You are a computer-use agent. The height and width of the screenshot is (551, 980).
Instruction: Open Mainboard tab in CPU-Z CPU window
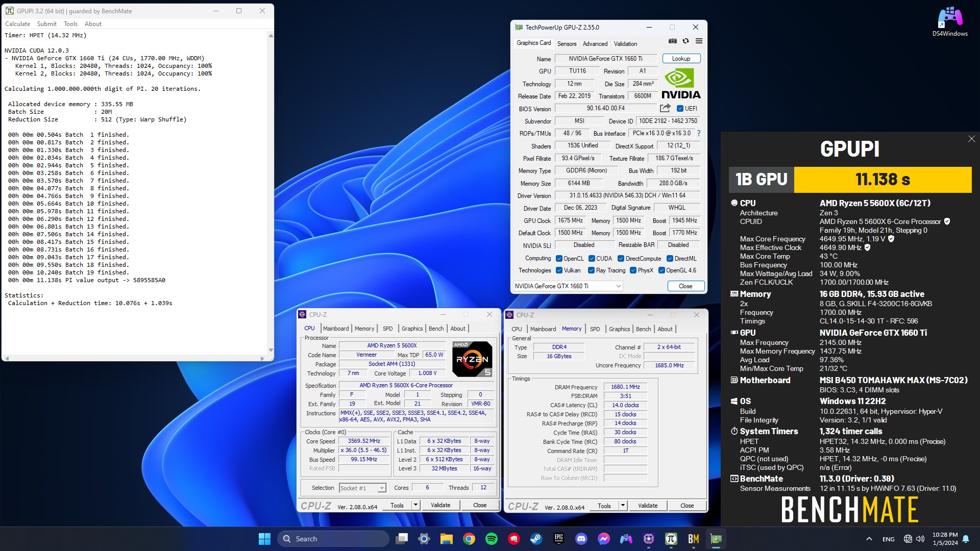pos(336,329)
